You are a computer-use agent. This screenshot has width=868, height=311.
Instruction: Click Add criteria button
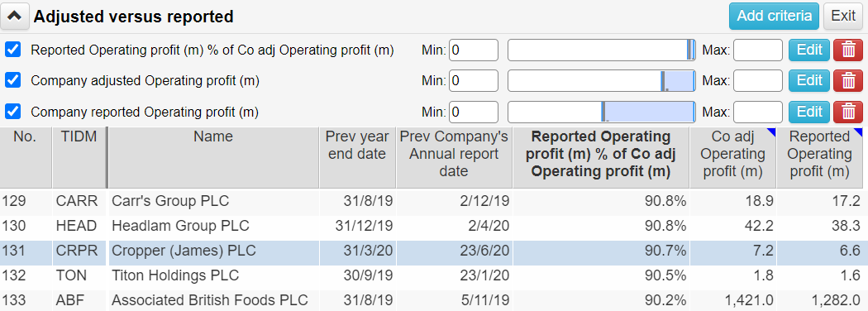point(774,16)
